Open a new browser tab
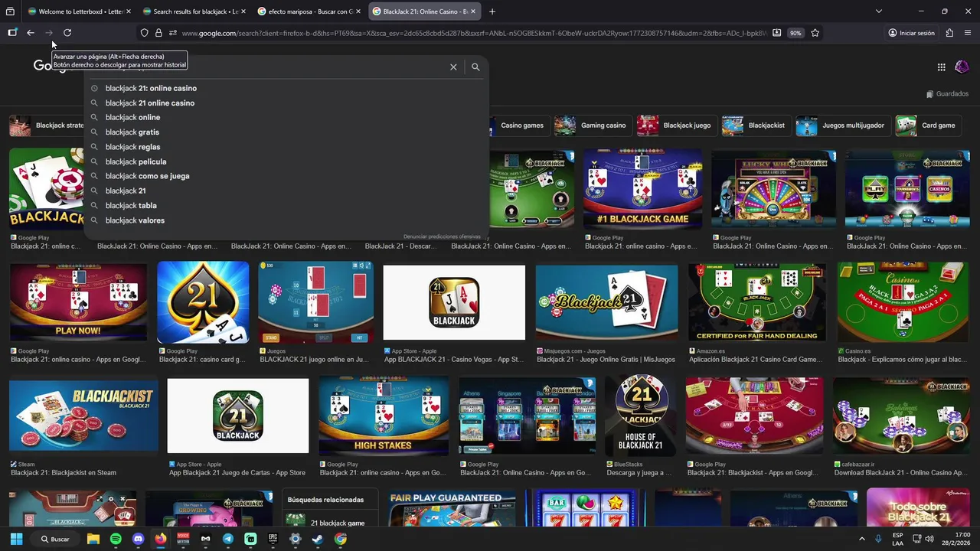 [492, 11]
